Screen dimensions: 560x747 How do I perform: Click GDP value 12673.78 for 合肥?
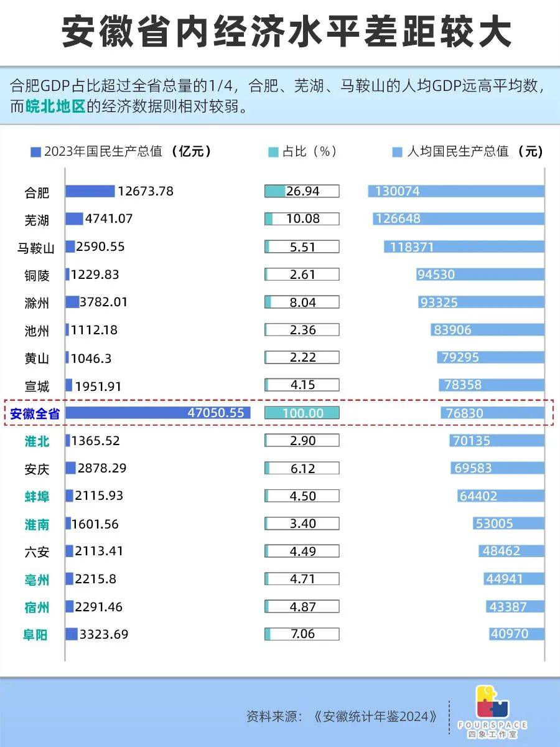coord(145,191)
